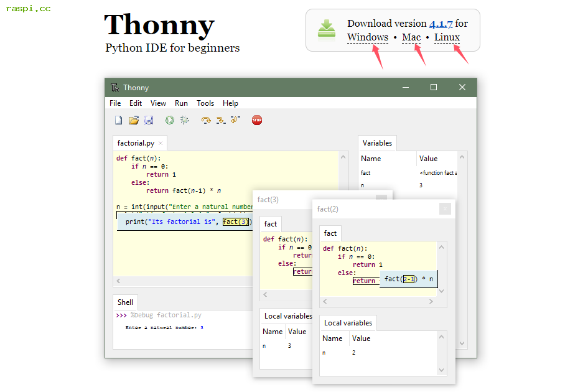Click the Step over arrow icon
Image resolution: width=588 pixels, height=392 pixels.
(206, 120)
